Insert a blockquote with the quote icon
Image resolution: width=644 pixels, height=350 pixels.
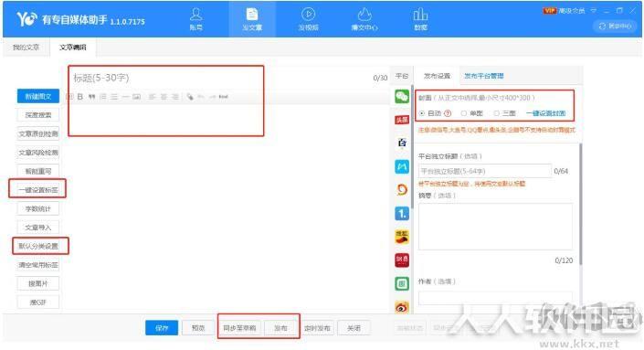[91, 97]
